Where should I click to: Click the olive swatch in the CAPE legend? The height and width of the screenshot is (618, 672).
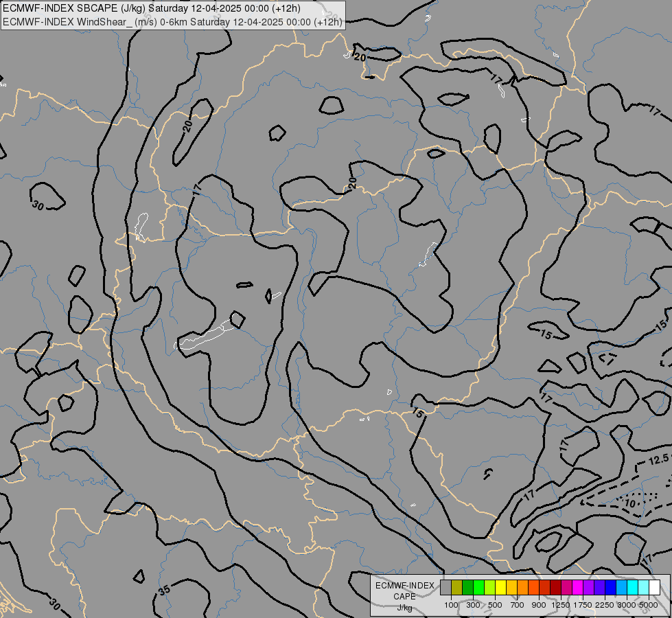pos(457,587)
